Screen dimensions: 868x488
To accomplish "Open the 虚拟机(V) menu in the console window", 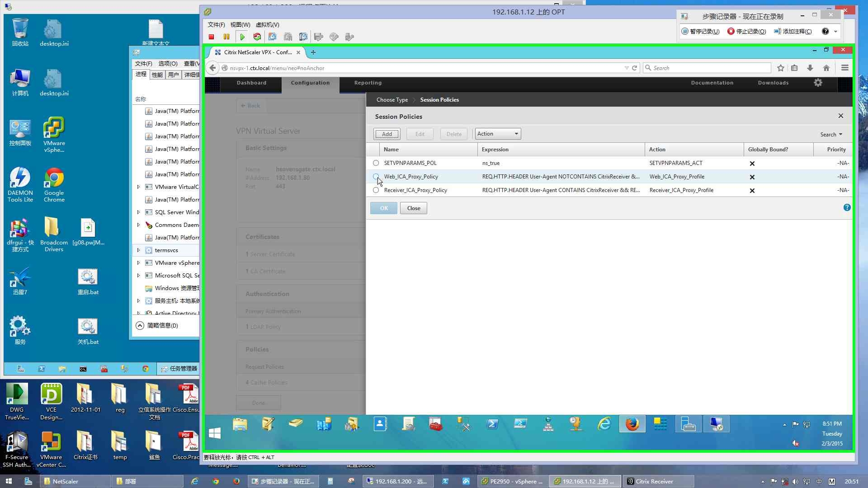I will (x=268, y=25).
